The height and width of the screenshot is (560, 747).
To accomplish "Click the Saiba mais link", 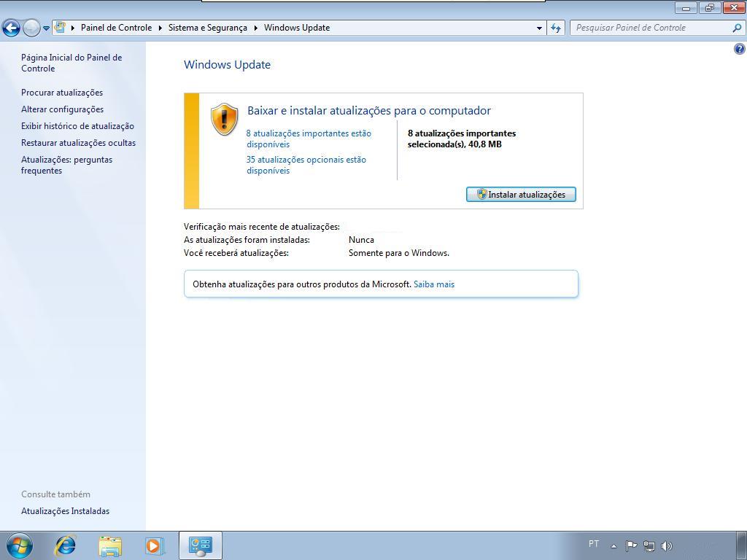I will 434,284.
